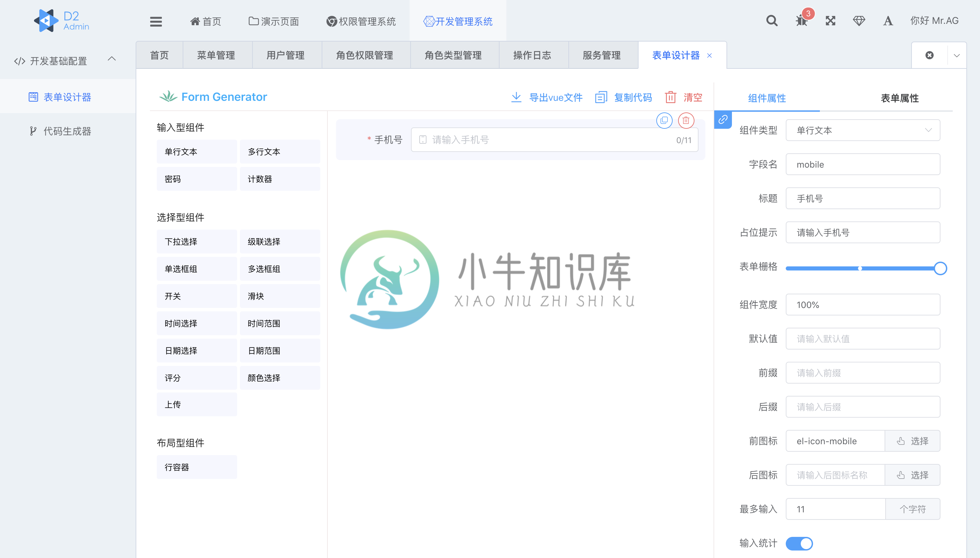The image size is (980, 558).
Task: Select 代码生成器 in sidebar
Action: tap(67, 131)
